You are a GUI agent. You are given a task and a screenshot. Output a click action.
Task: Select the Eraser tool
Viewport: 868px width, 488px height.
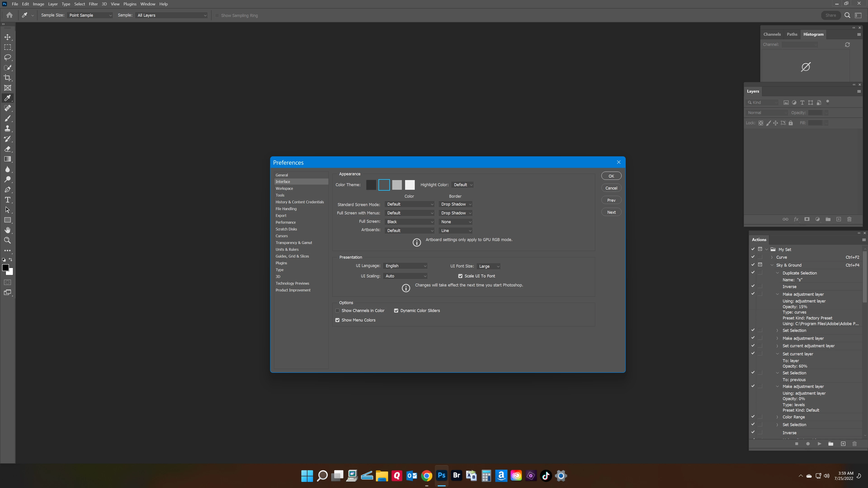[7, 149]
